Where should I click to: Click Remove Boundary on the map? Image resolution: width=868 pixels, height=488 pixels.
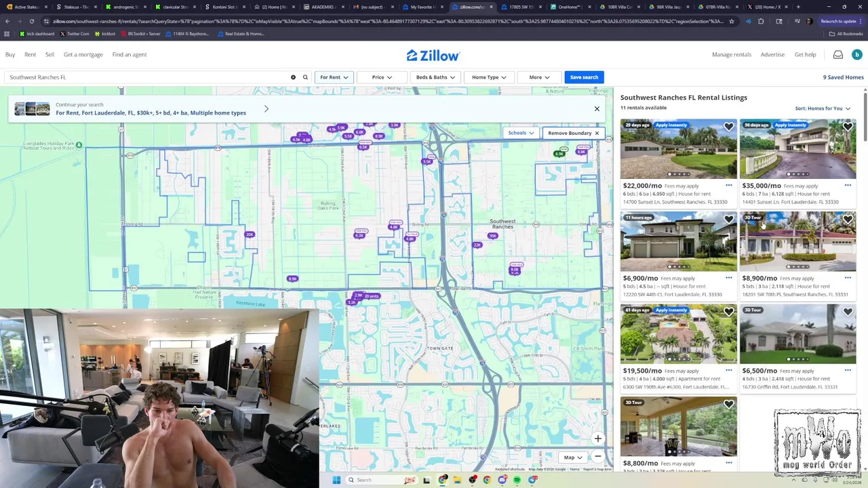pos(573,133)
